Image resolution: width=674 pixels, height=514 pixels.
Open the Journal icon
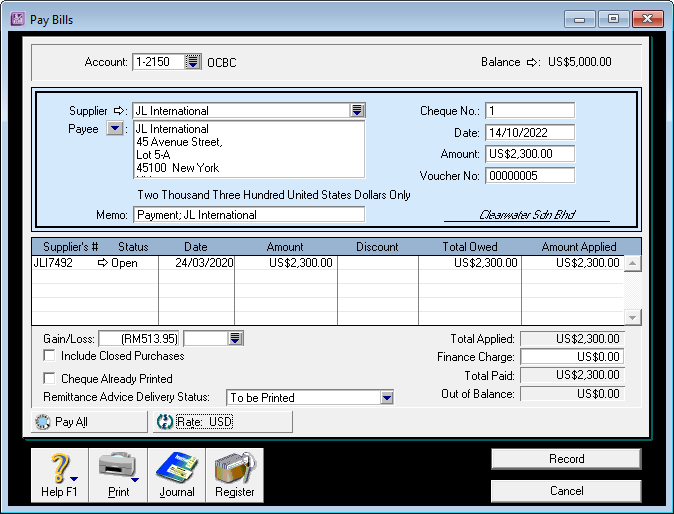point(177,468)
